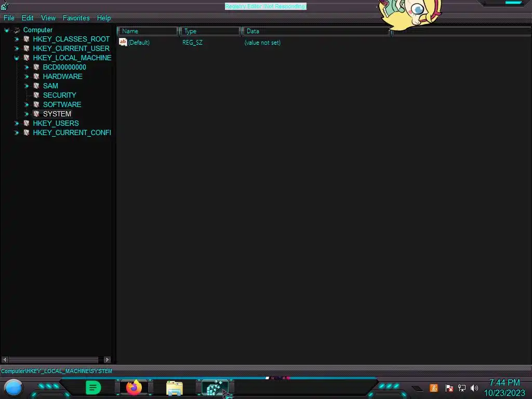Click the Java tray icon

pos(434,388)
